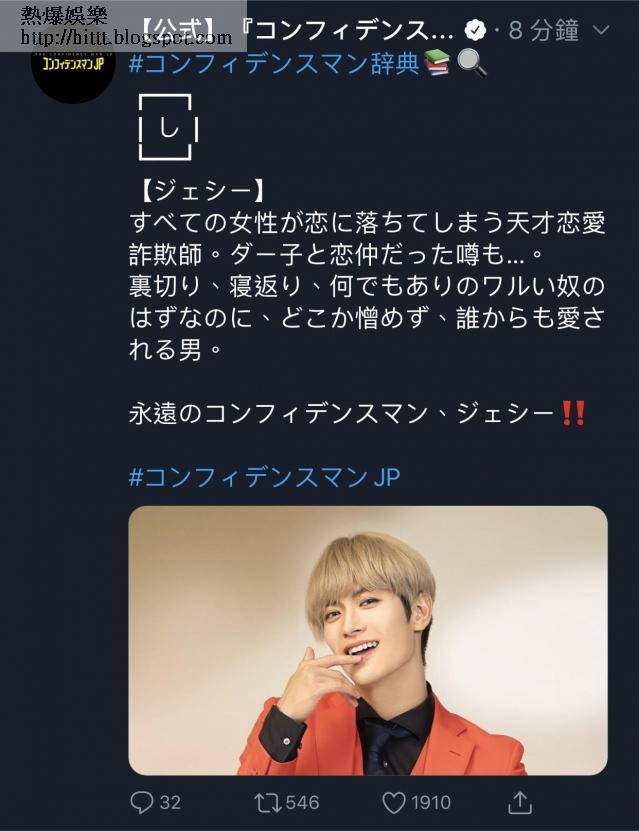Click the reply speech bubble icon
This screenshot has width=639, height=831.
[141, 802]
